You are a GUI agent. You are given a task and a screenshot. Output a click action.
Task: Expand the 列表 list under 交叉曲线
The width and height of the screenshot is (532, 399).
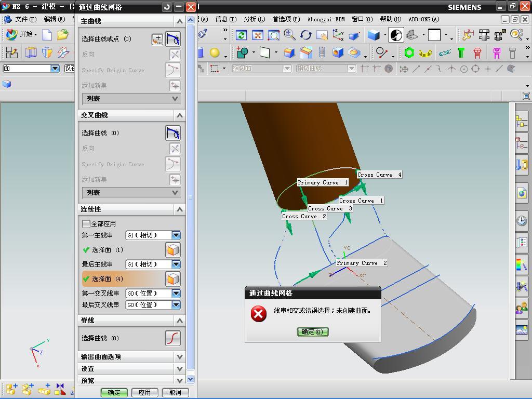[x=131, y=193]
